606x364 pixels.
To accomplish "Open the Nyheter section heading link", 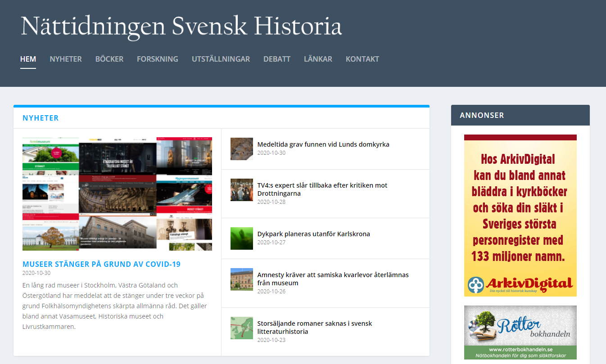I will 41,118.
